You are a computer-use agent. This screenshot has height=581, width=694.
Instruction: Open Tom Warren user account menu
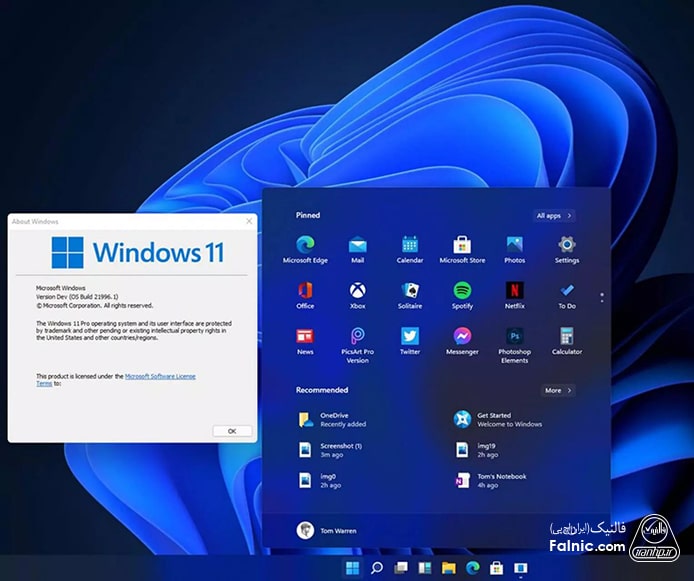tap(327, 530)
